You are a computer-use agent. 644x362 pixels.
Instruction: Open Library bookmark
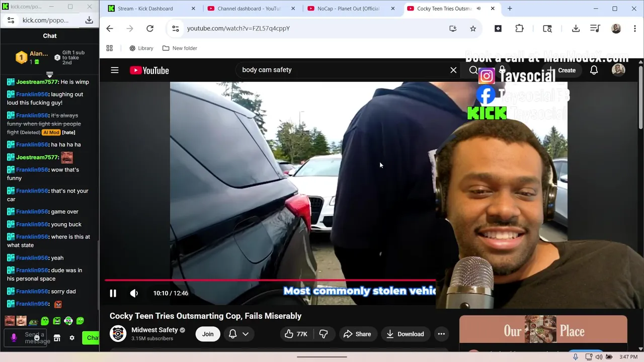pyautogui.click(x=141, y=48)
